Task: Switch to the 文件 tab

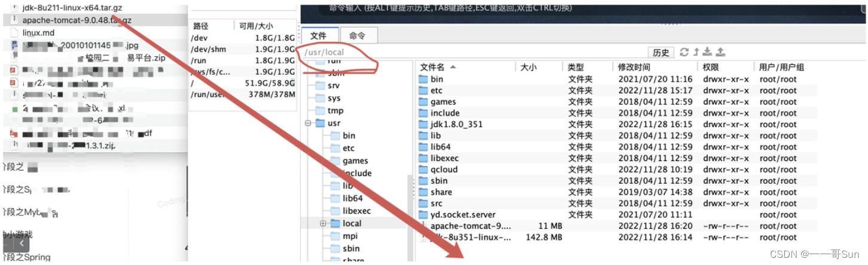Action: [x=319, y=35]
